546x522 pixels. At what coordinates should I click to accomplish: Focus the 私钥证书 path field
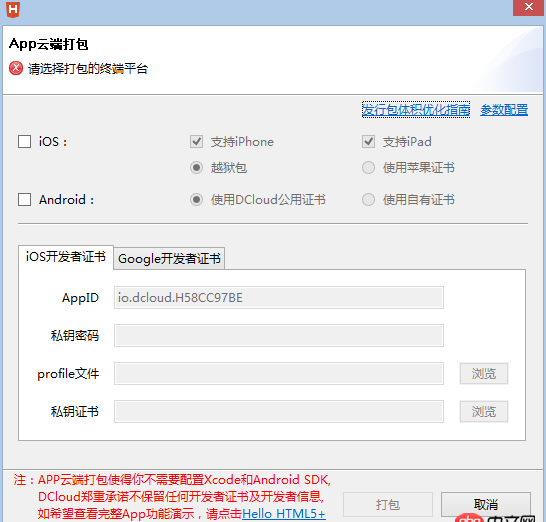(279, 412)
